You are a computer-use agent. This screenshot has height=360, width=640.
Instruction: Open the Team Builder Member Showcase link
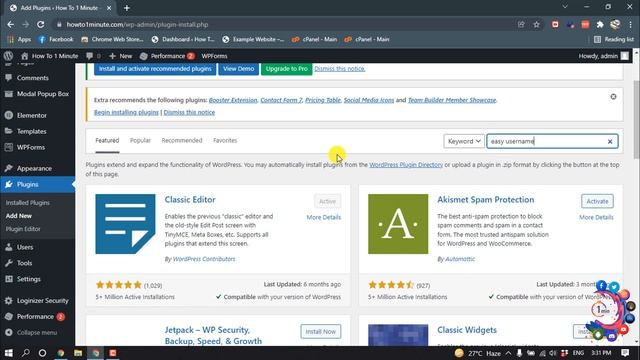pyautogui.click(x=452, y=100)
